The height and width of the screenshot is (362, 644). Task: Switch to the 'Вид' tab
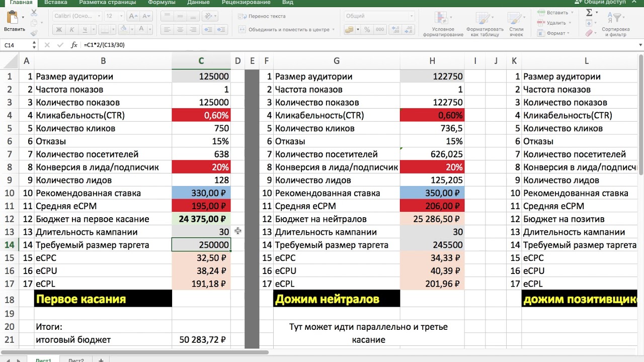tap(288, 3)
